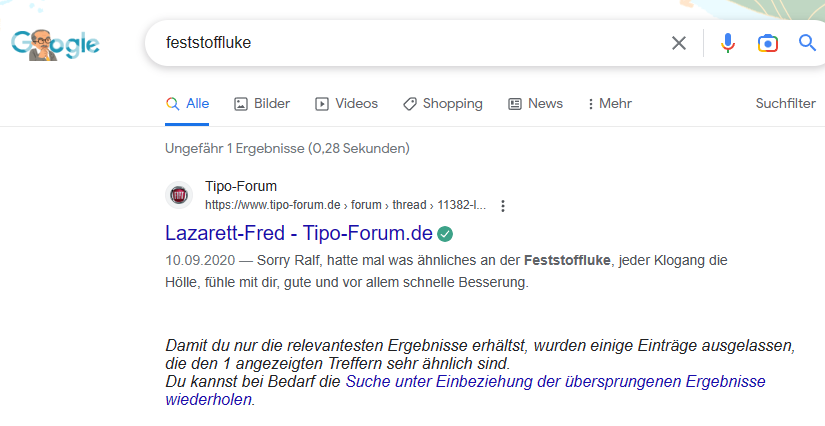Click into the feststoffluke search field

point(400,43)
